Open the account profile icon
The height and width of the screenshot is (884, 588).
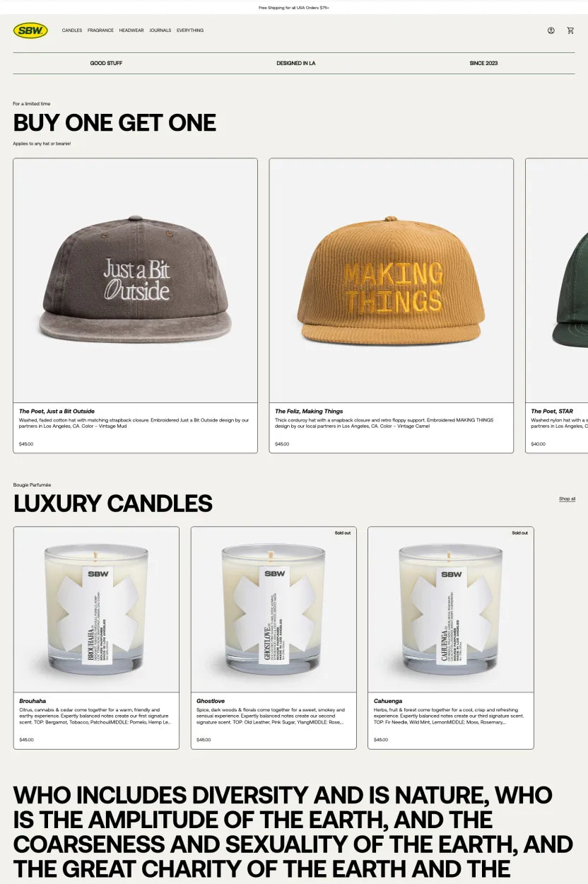551,30
